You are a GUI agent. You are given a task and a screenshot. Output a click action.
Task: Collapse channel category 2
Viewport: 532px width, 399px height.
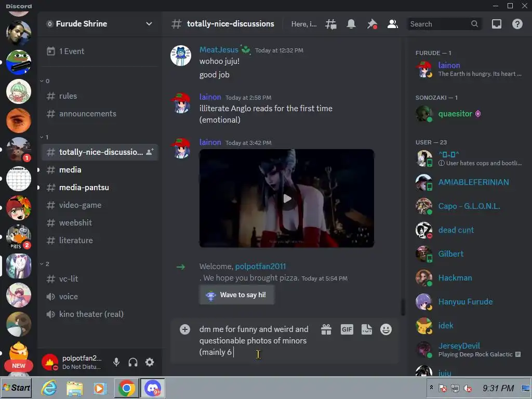click(x=45, y=263)
